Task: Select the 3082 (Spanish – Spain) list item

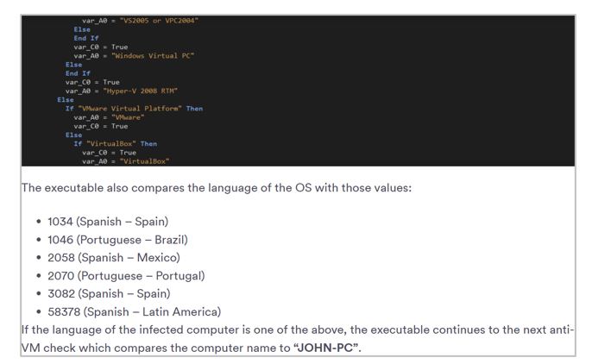Action: pos(108,294)
